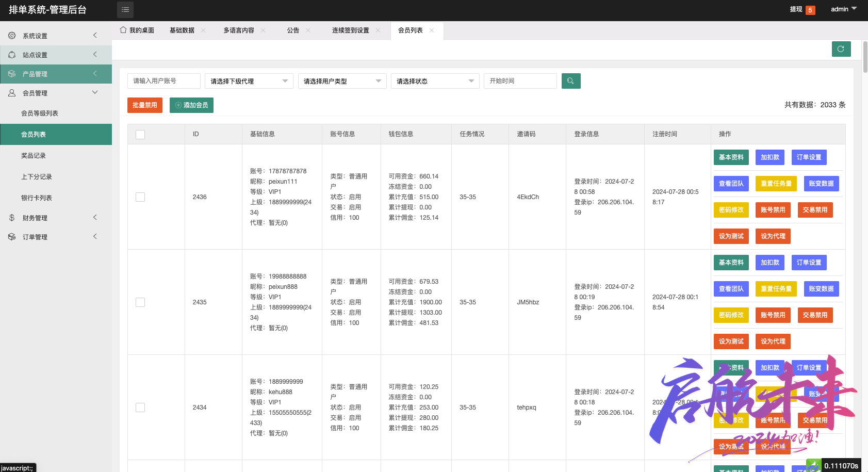868x472 pixels.
Task: Click the 排单系统-管理后台 title
Action: 47,10
